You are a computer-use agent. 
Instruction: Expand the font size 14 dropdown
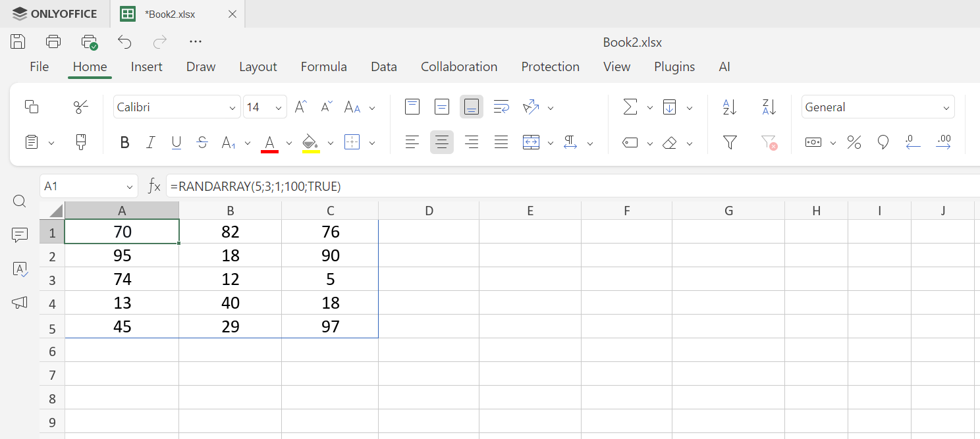[279, 107]
